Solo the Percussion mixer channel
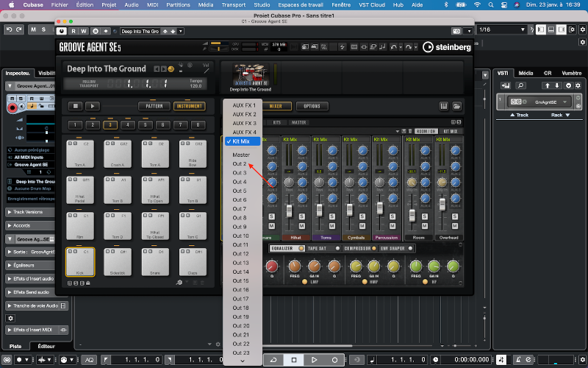Image resolution: width=588 pixels, height=368 pixels. [392, 216]
